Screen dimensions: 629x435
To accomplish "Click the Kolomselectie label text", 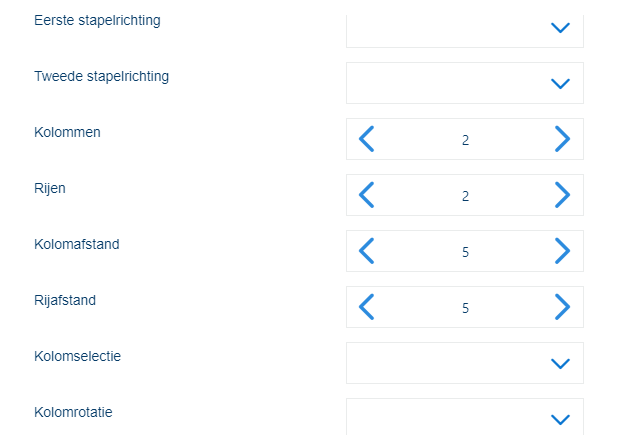I will tap(77, 356).
